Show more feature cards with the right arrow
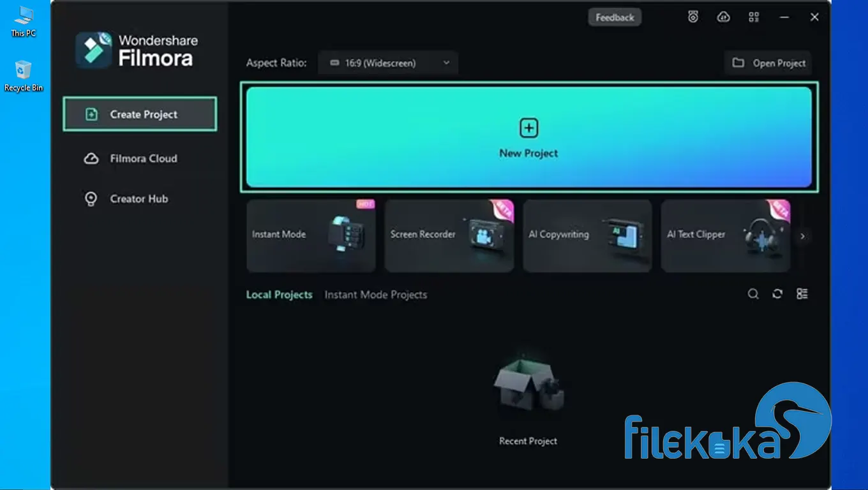This screenshot has height=490, width=868. coord(802,236)
